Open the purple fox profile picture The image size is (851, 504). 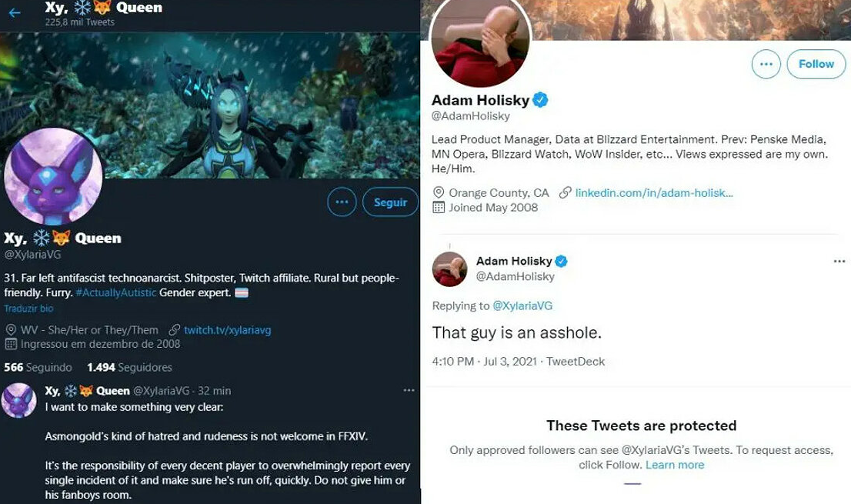[x=53, y=176]
